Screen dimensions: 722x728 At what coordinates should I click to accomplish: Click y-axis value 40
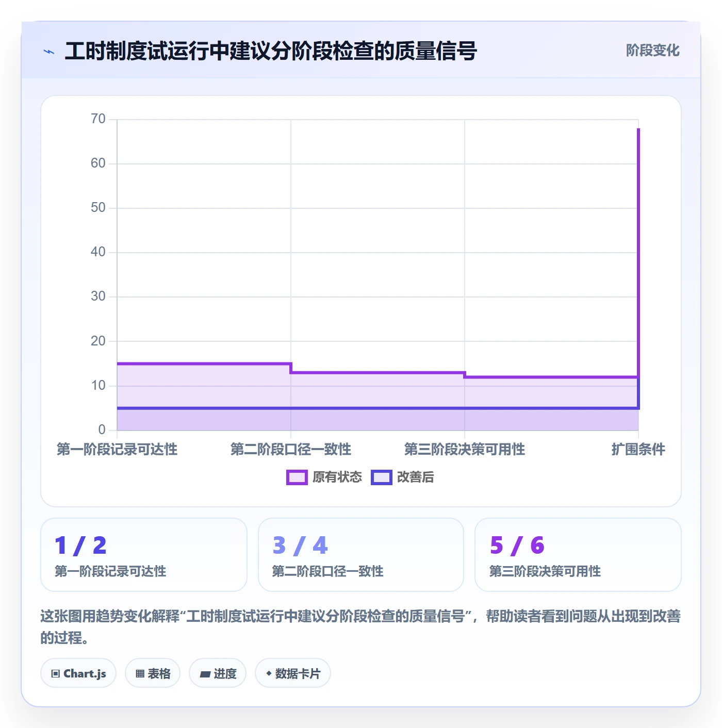point(98,252)
